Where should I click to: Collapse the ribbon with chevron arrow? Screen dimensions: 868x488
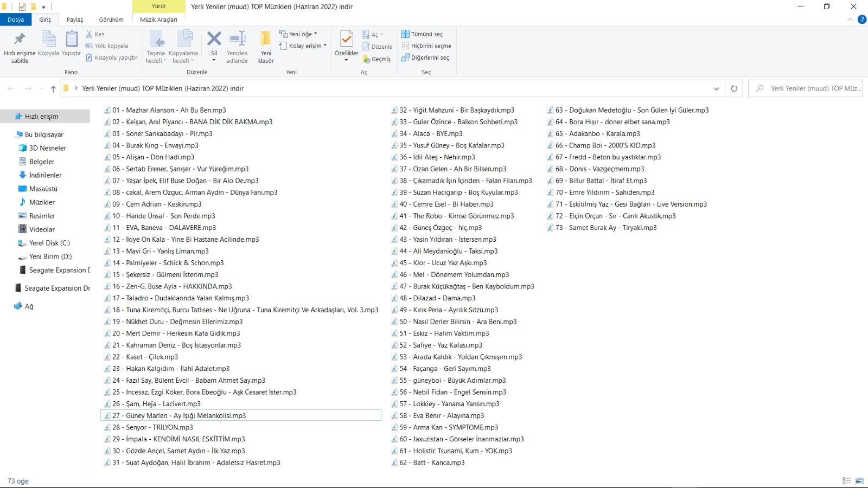850,20
